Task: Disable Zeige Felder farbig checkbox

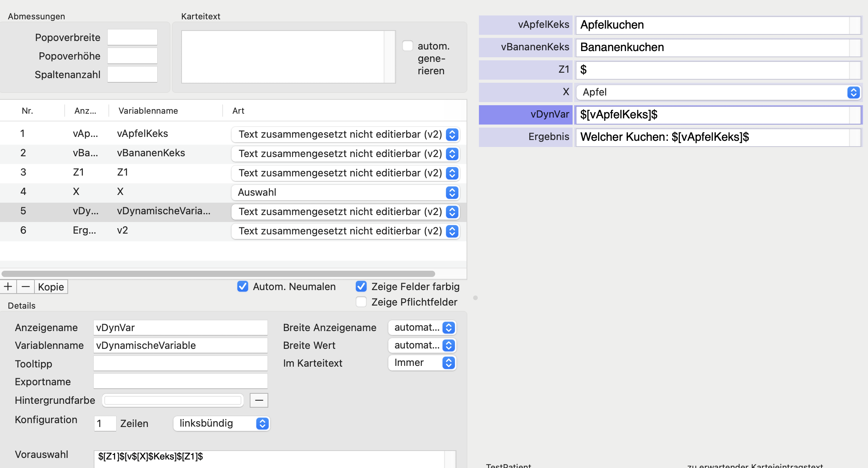Action: click(x=361, y=287)
